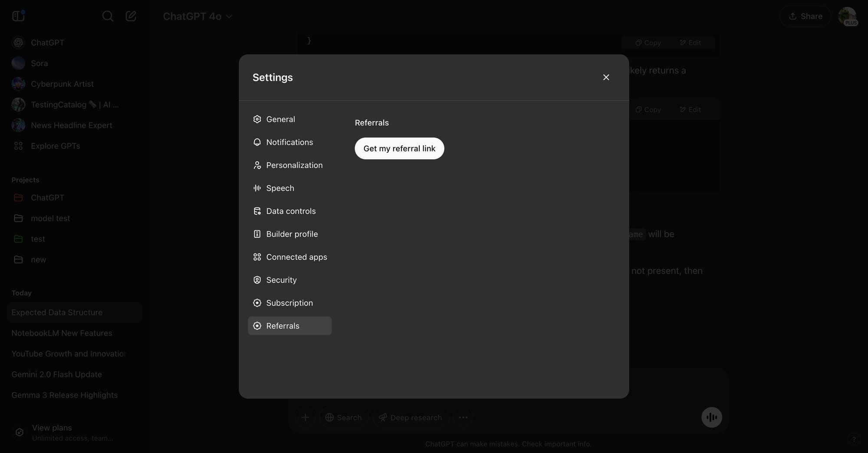868x453 pixels.
Task: Copy the first code block
Action: 648,43
